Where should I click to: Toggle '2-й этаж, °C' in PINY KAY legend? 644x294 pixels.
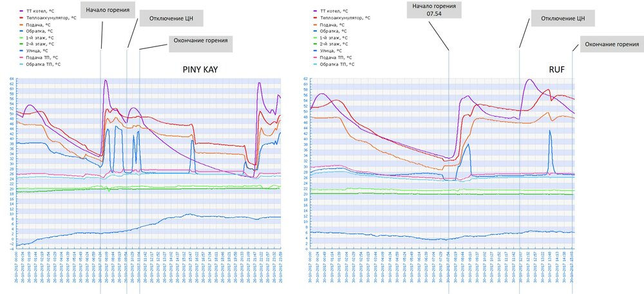click(x=35, y=44)
